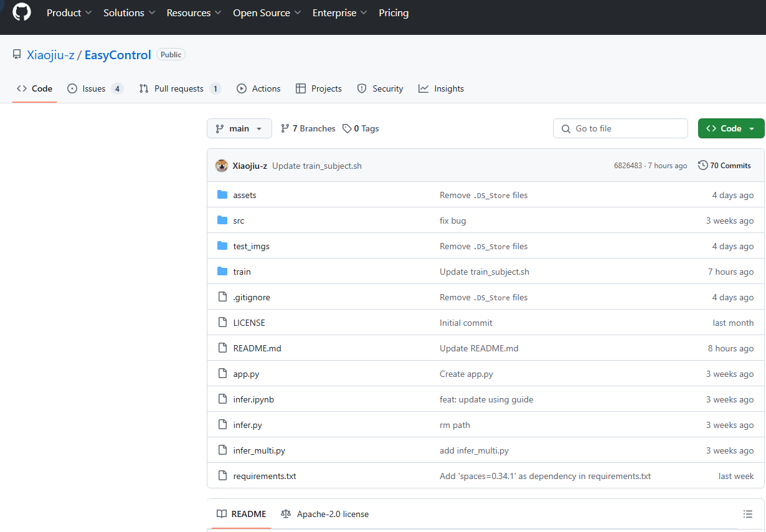The height and width of the screenshot is (532, 766).
Task: Open the Pull requests tab
Action: tap(180, 88)
